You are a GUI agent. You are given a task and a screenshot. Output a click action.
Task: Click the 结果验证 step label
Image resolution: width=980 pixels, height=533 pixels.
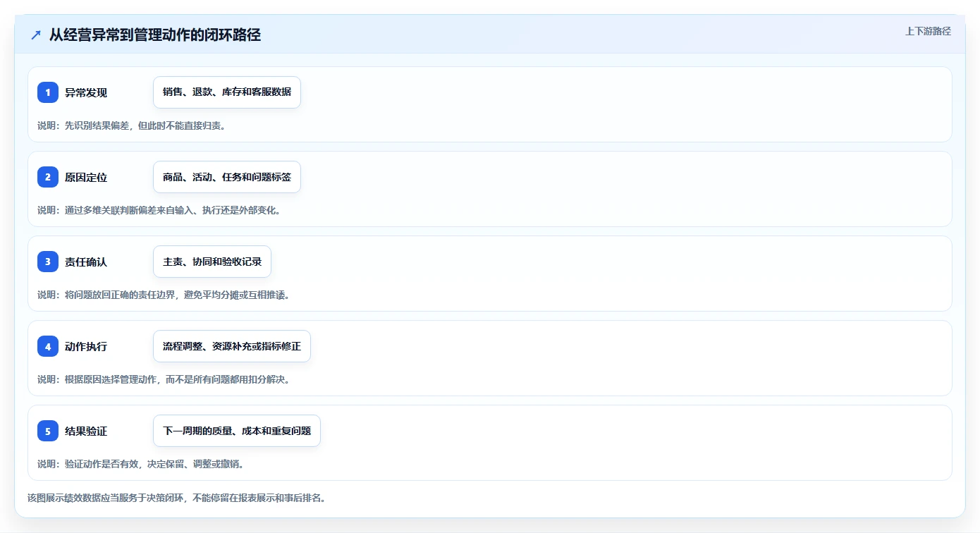click(x=86, y=431)
